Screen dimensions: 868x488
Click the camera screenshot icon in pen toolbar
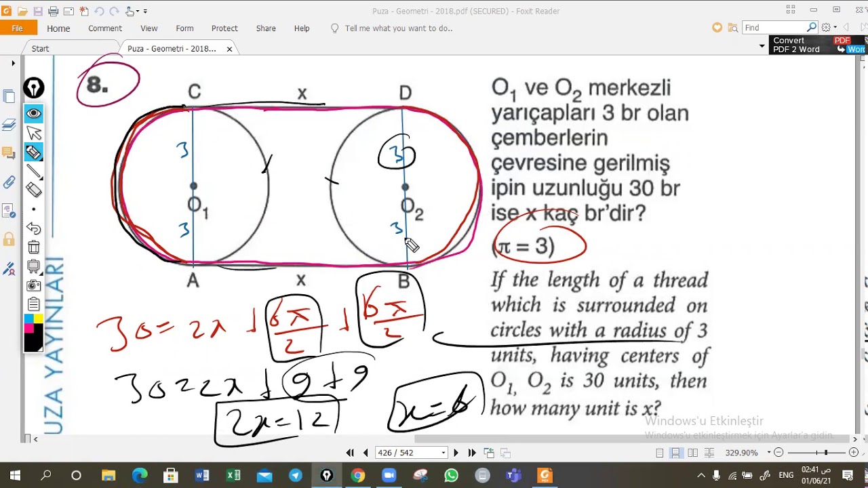[34, 285]
